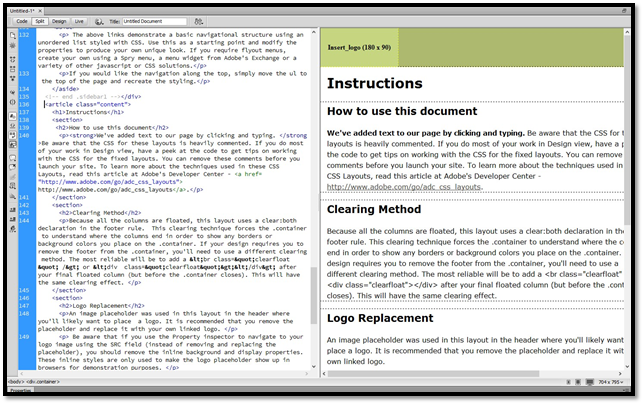Select div.container in the tag selector

coord(43,382)
